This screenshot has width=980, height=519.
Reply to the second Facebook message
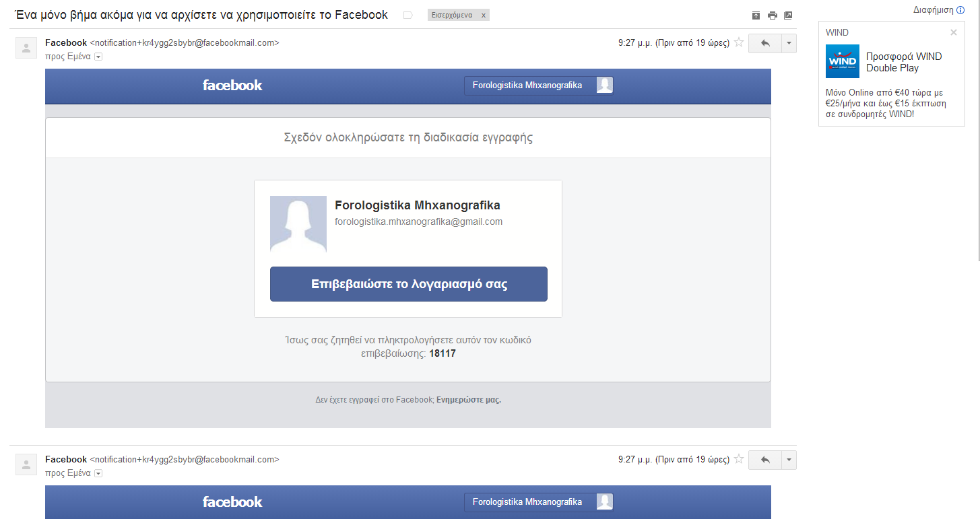[x=764, y=460]
